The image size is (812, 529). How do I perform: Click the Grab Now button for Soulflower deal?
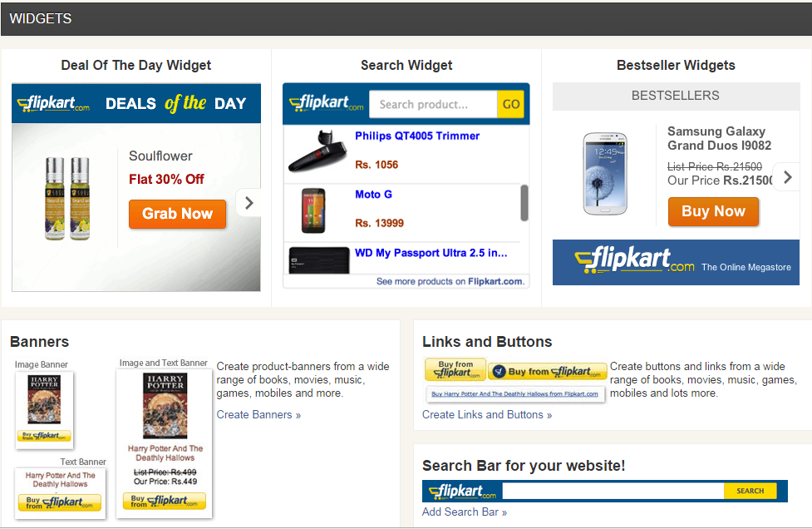point(177,214)
